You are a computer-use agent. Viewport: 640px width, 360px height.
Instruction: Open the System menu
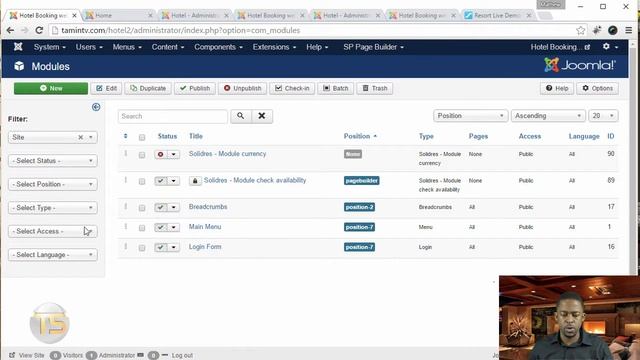tap(49, 47)
